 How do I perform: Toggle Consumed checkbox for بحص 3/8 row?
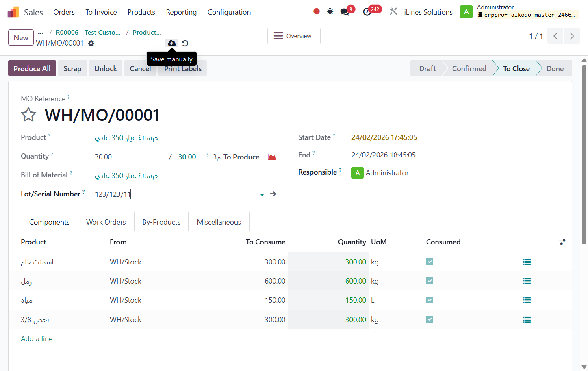(x=430, y=319)
